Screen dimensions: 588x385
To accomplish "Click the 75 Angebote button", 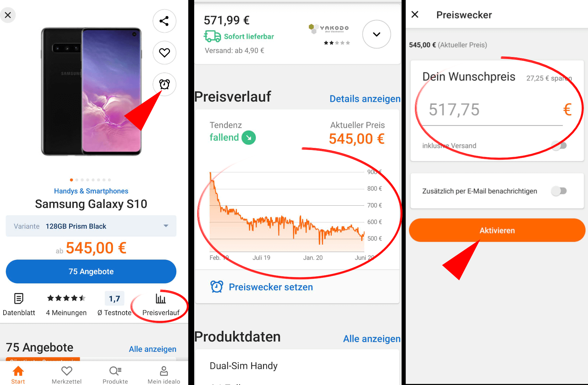I will 91,271.
